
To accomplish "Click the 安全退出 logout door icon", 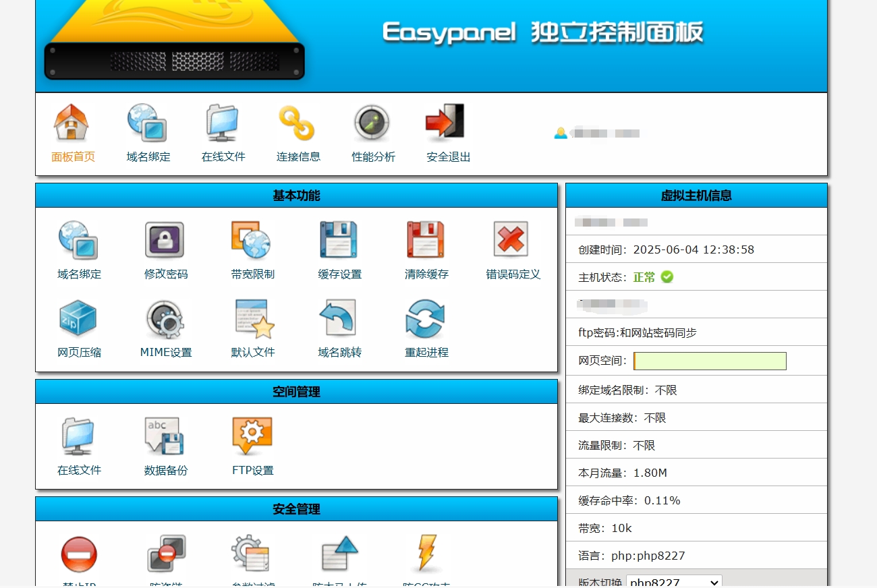I will (446, 123).
